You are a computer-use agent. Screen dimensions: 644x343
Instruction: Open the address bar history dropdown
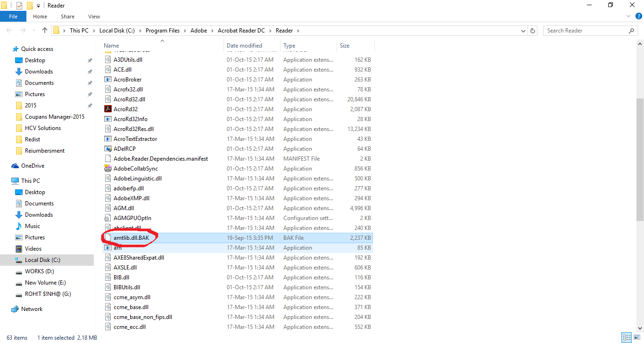coord(523,31)
